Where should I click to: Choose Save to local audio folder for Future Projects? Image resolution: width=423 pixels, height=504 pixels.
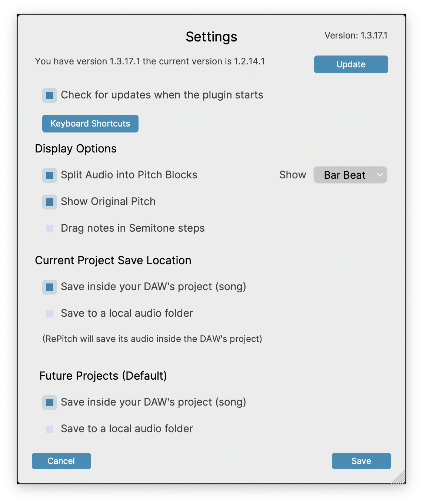pos(50,429)
